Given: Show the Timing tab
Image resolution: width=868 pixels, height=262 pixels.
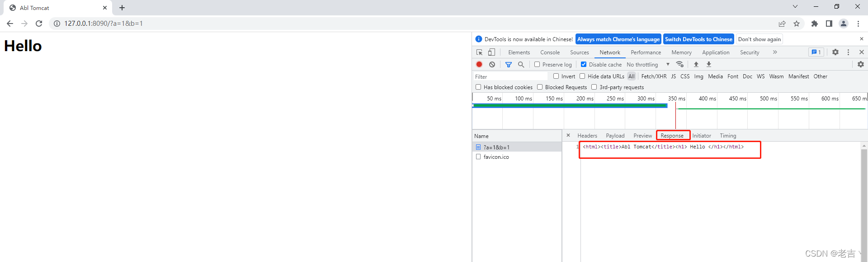Looking at the screenshot, I should click(x=728, y=136).
